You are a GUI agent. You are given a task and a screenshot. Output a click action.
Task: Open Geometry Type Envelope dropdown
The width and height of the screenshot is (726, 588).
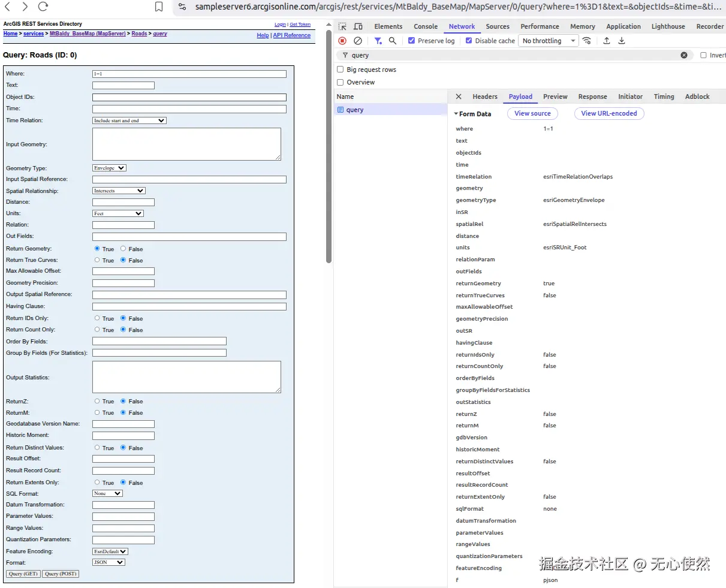[109, 168]
